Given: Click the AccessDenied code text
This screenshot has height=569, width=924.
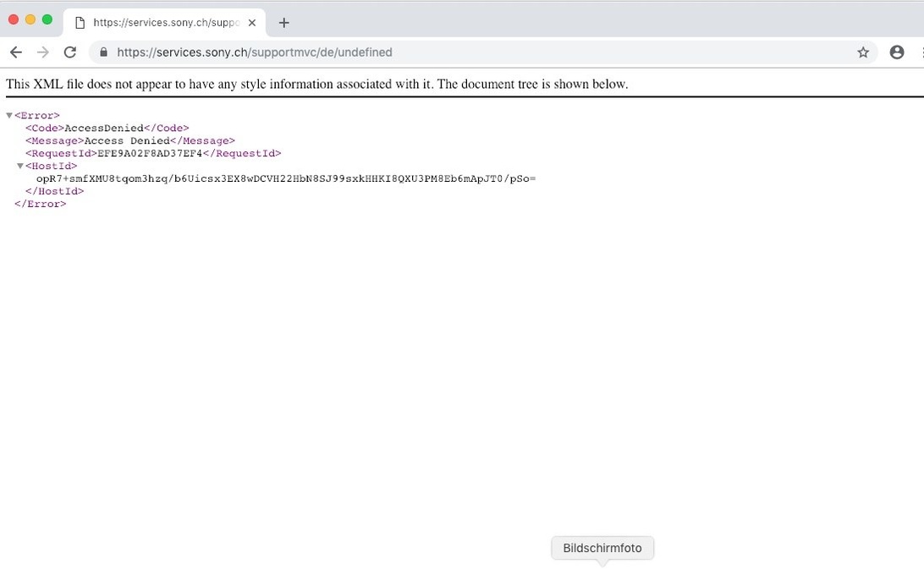Looking at the screenshot, I should 103,129.
